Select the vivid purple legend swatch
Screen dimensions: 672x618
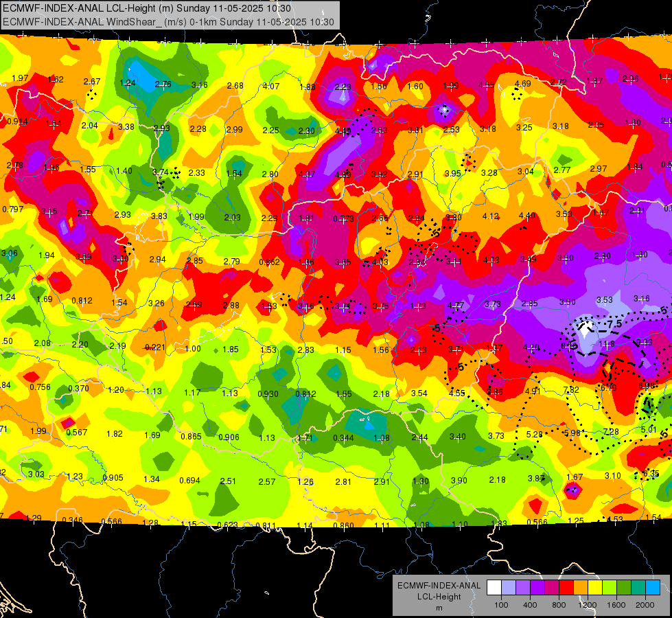pyautogui.click(x=537, y=588)
